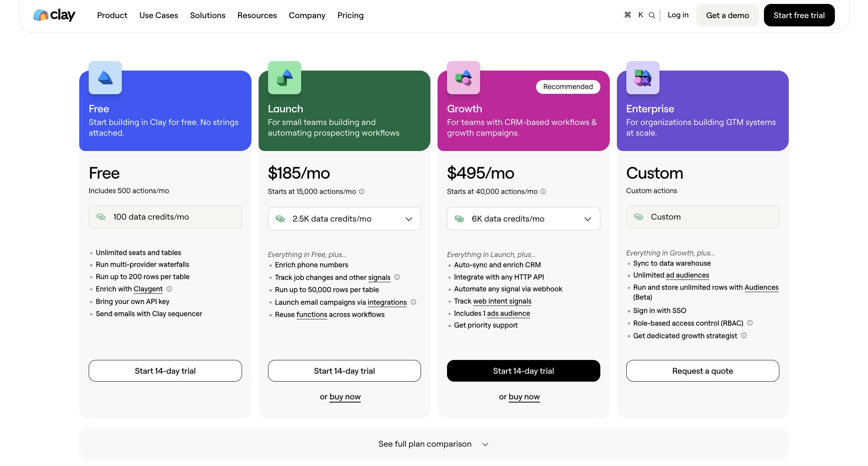This screenshot has width=868, height=466.
Task: Click buy now under Launch plan
Action: point(345,397)
